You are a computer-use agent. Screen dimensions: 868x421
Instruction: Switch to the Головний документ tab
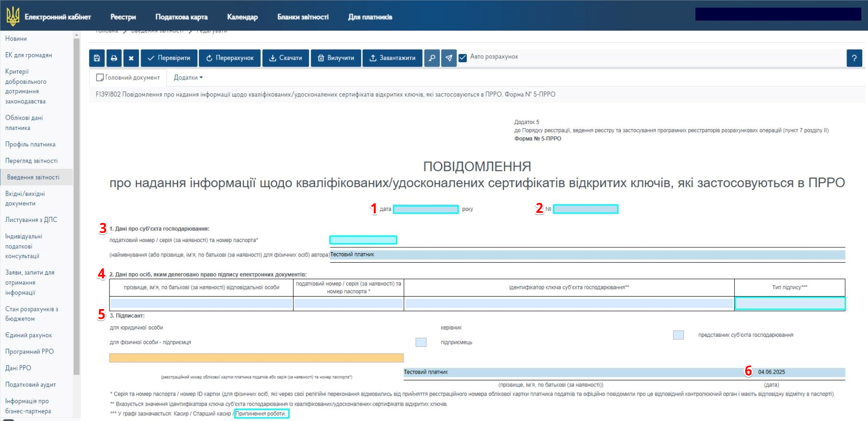[x=128, y=78]
